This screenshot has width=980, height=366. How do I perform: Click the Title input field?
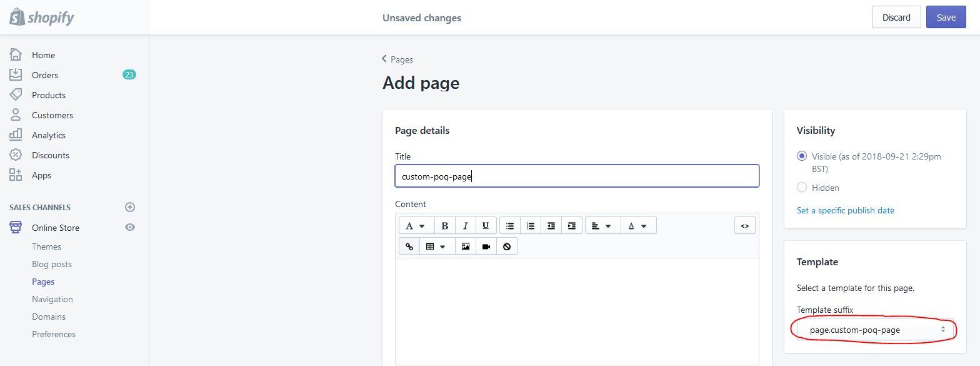point(577,176)
